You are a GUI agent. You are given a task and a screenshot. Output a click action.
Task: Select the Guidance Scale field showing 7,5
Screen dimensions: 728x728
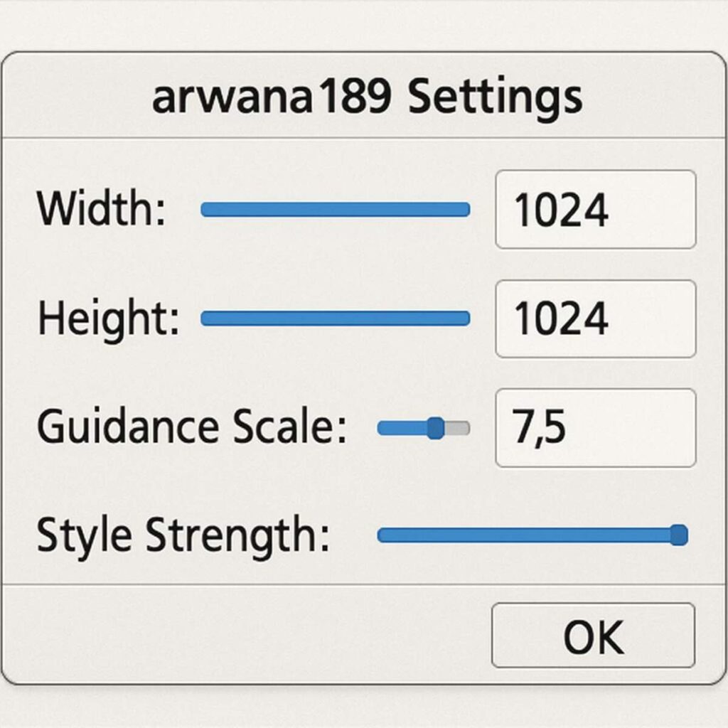point(596,427)
